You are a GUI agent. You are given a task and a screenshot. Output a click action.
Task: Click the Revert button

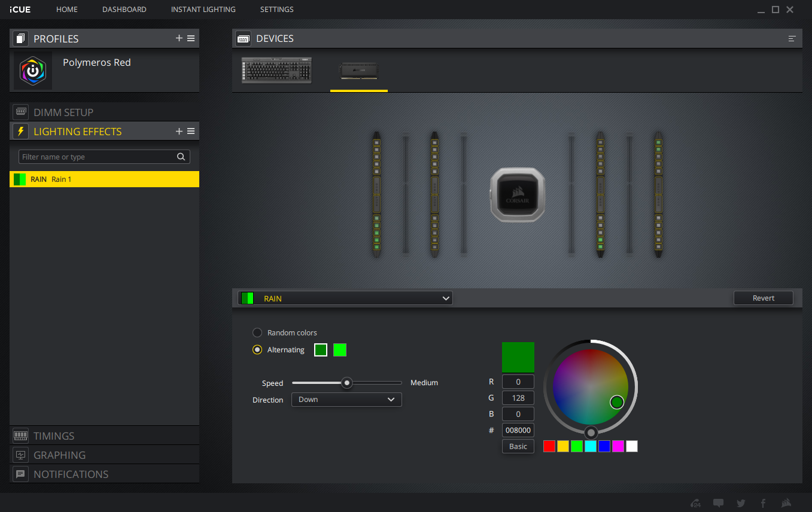pos(763,298)
